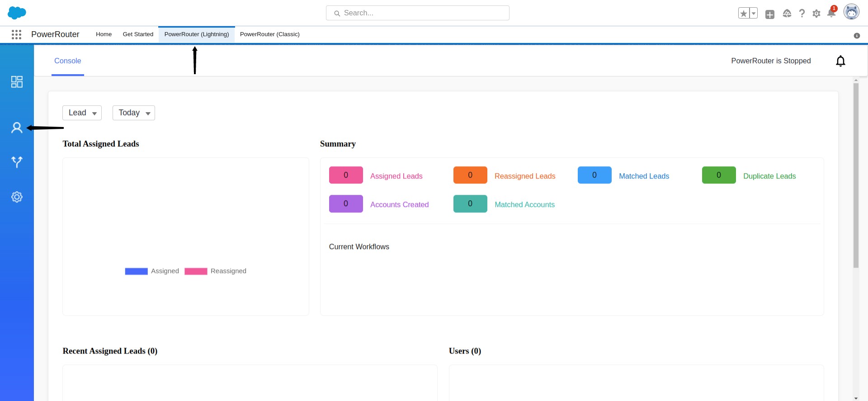The width and height of the screenshot is (868, 401).
Task: Open the users icon in left sidebar
Action: (x=17, y=128)
